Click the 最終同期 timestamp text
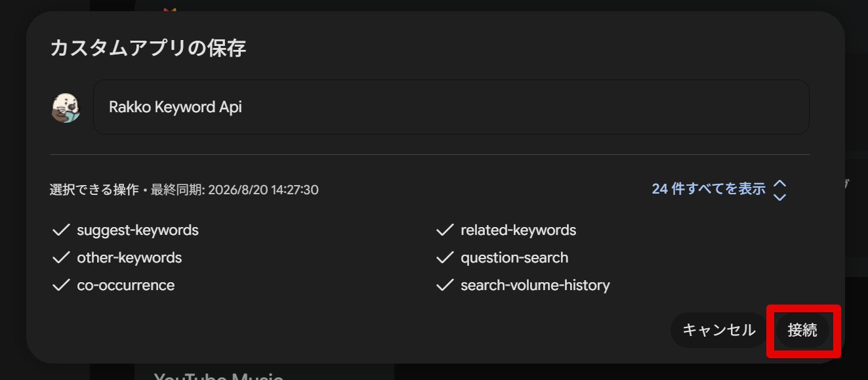 click(235, 190)
